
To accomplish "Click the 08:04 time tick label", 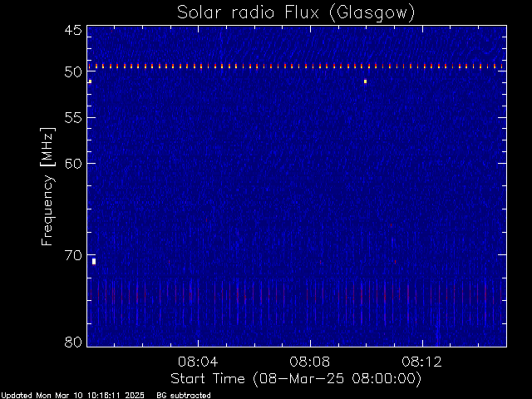I will tap(198, 362).
